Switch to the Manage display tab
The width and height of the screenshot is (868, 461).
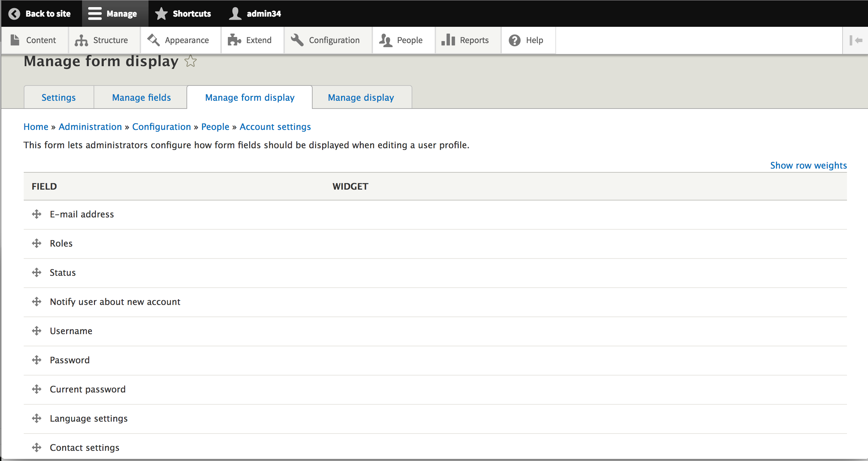tap(360, 97)
